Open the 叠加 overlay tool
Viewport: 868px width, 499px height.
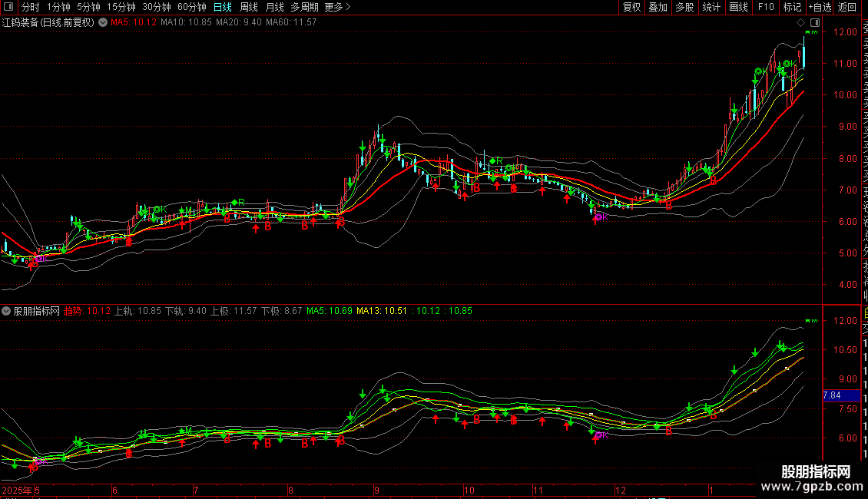pyautogui.click(x=658, y=7)
